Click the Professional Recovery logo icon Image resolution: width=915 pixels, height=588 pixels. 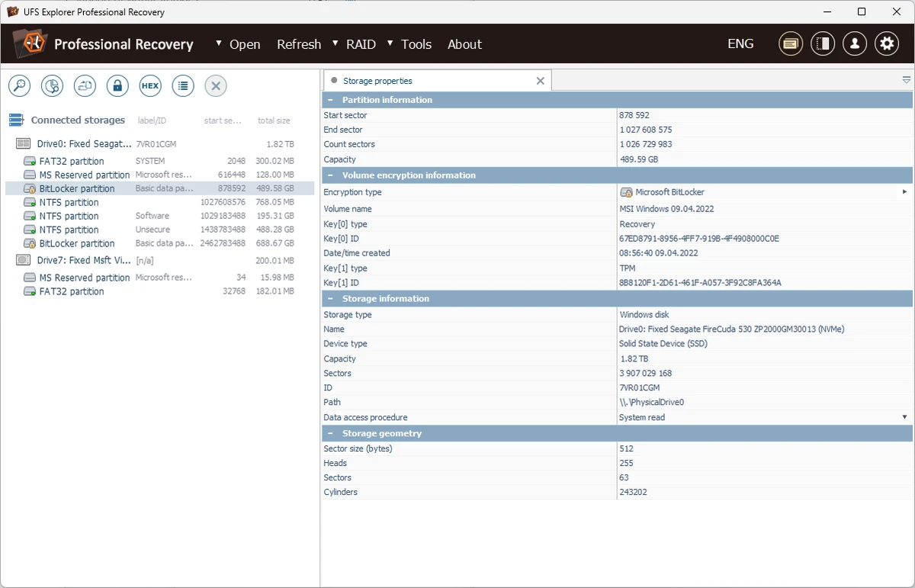30,43
